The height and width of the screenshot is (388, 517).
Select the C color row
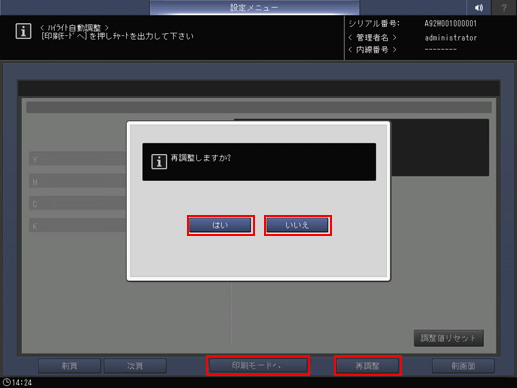coord(78,204)
